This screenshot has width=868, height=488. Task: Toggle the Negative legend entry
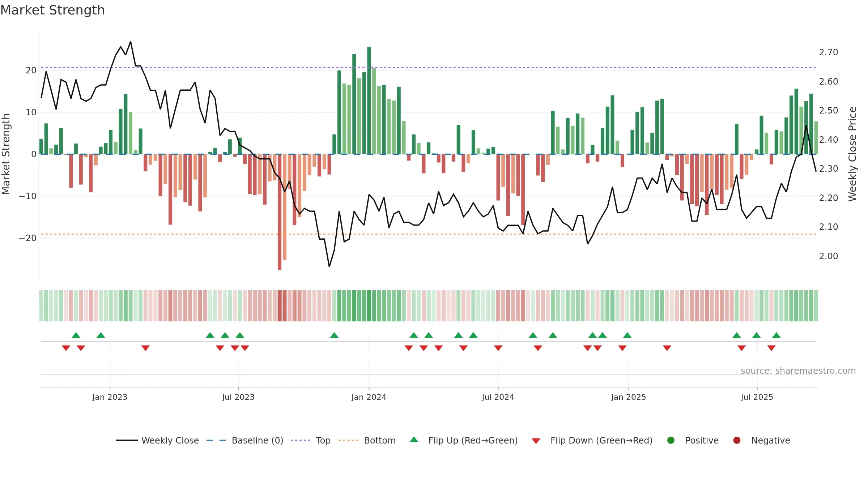761,440
